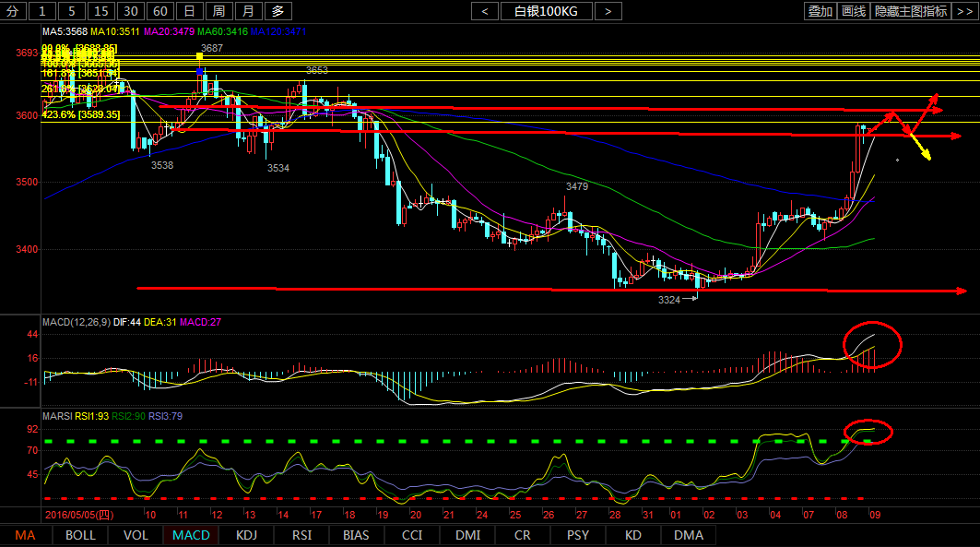Toggle the 叠加 overlay option

(x=820, y=11)
